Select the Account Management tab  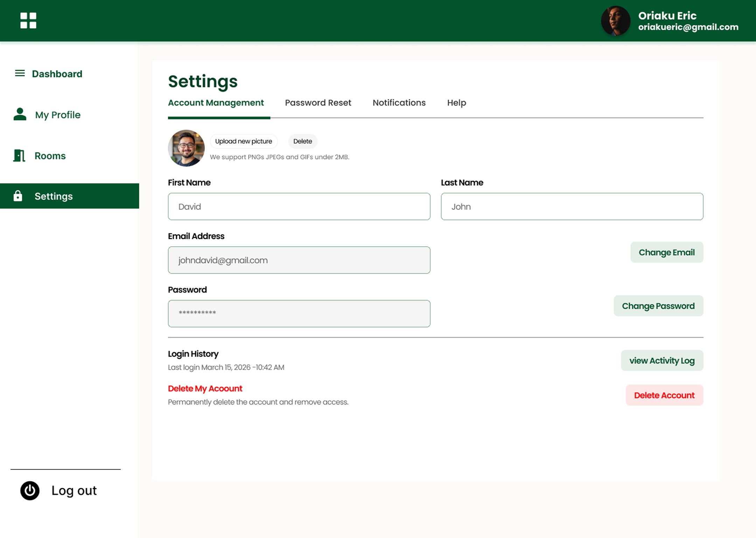(x=216, y=103)
